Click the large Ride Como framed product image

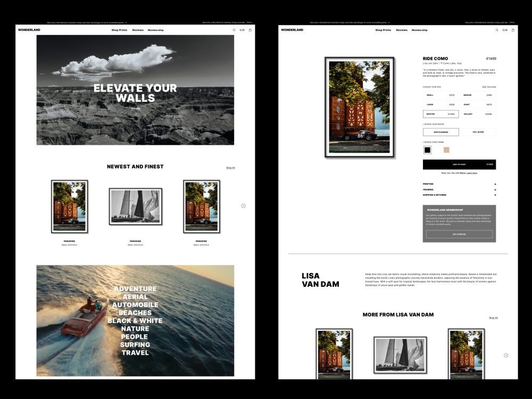click(360, 107)
